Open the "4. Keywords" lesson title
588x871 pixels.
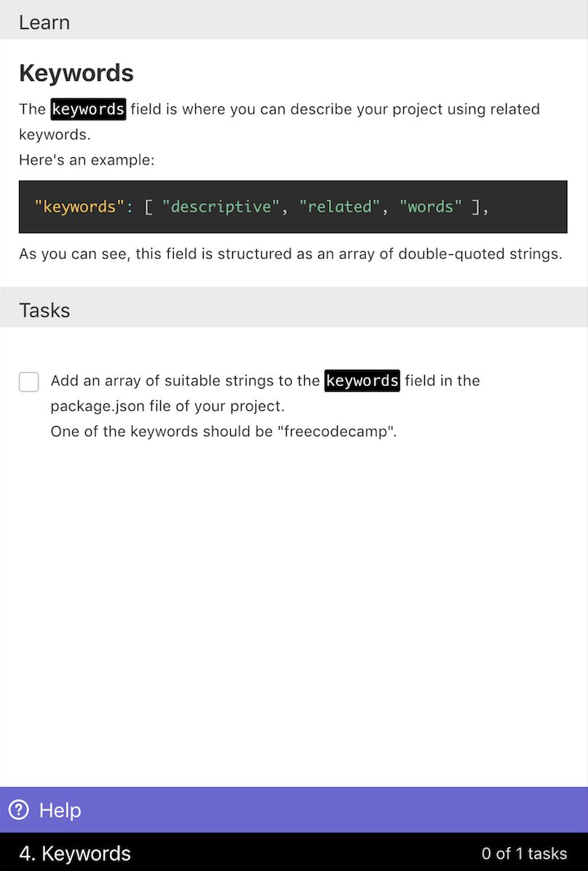tap(75, 854)
